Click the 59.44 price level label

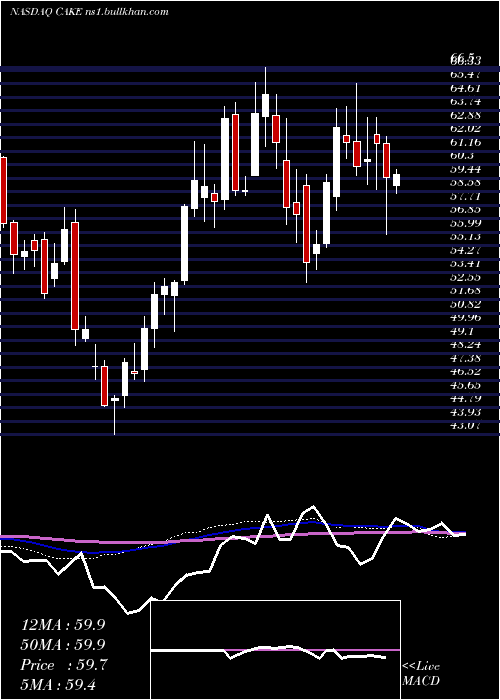point(466,169)
